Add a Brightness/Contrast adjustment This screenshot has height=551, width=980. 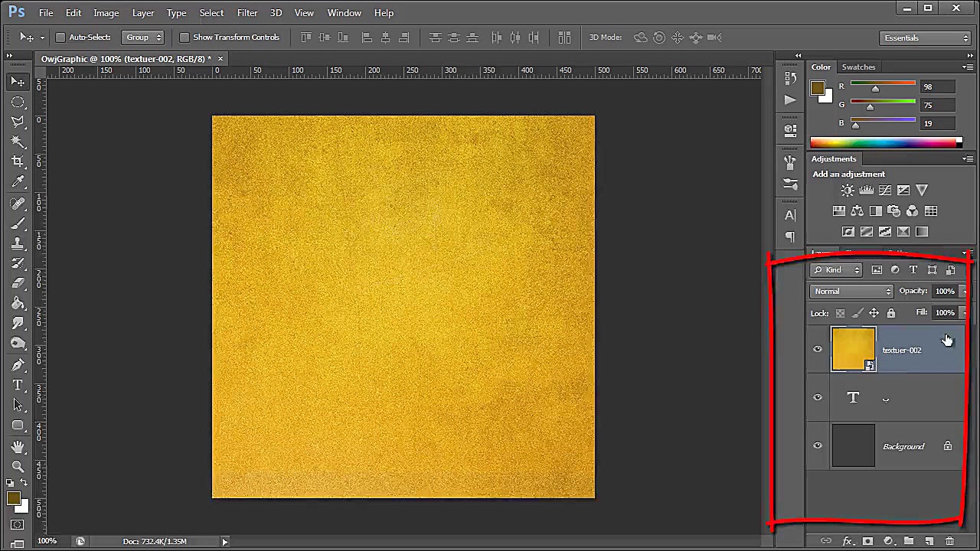click(x=848, y=191)
